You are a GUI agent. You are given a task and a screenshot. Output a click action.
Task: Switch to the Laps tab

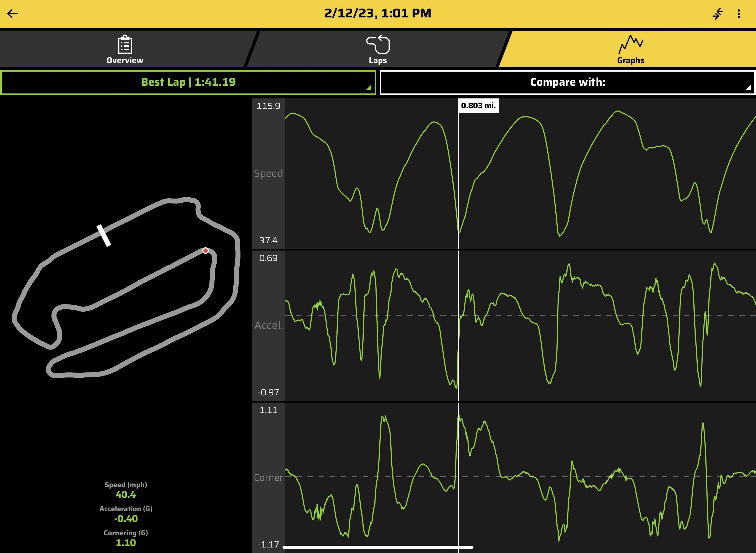point(378,49)
